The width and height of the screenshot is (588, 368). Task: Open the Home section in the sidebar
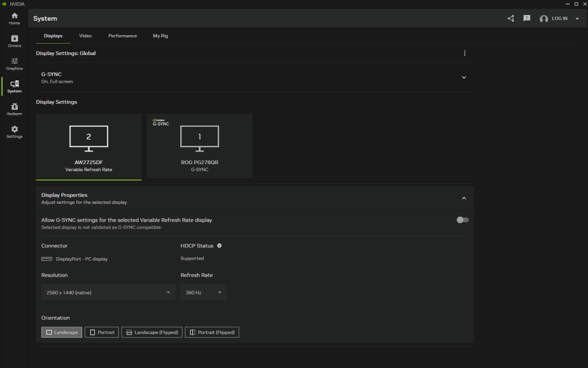click(14, 18)
